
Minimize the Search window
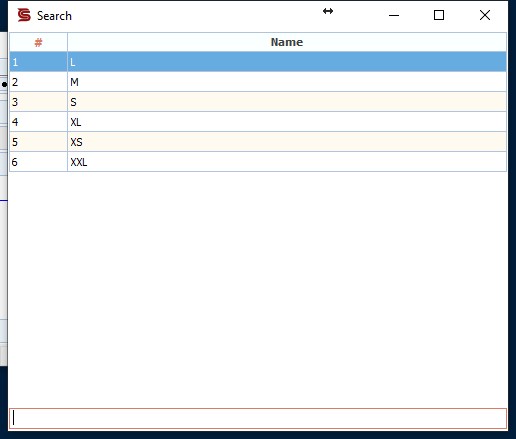[x=394, y=15]
